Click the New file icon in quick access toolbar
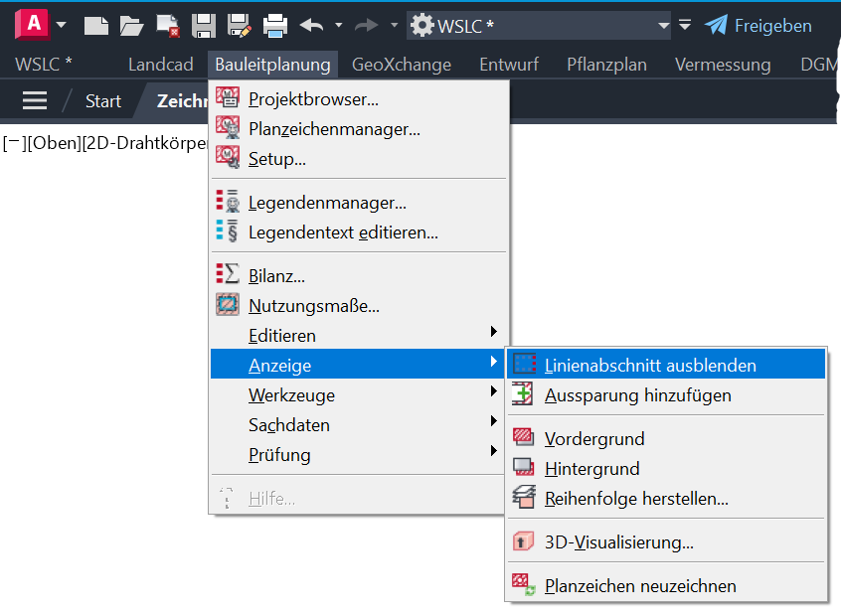 click(x=95, y=25)
